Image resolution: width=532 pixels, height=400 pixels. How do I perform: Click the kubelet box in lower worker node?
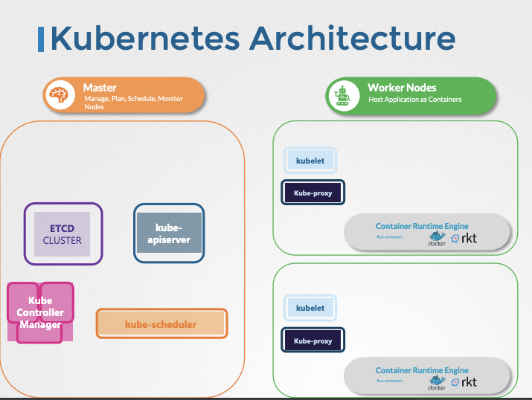point(310,308)
